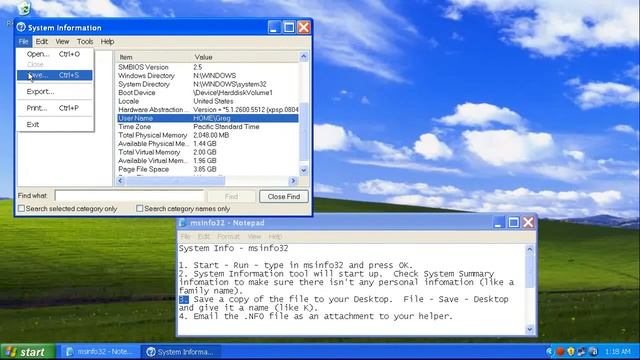Screen dimensions: 640x360
Task: Choose Exit from the File menu
Action: [55, 124]
